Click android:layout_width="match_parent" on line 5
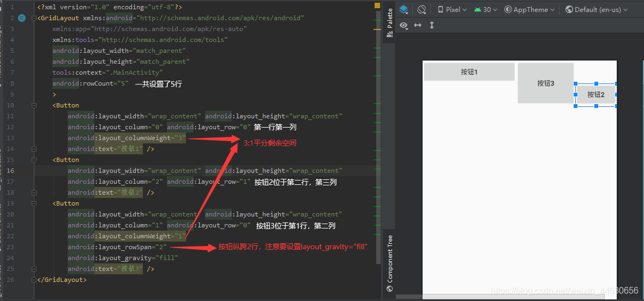The height and width of the screenshot is (301, 644). pyautogui.click(x=119, y=51)
